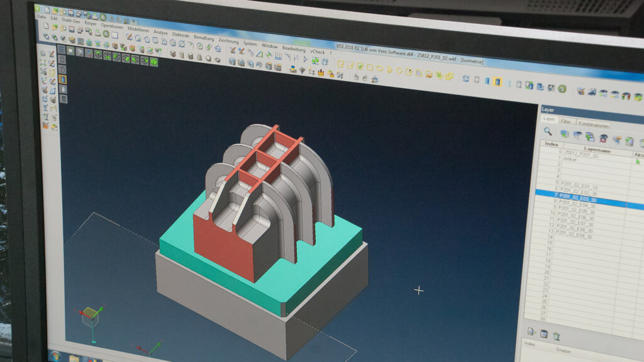
Task: Toggle the highlighted orange button in left column
Action: (x=62, y=79)
